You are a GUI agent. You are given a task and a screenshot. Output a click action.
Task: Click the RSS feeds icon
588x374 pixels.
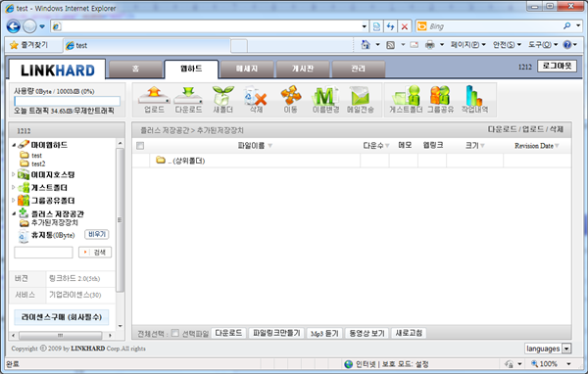[390, 45]
